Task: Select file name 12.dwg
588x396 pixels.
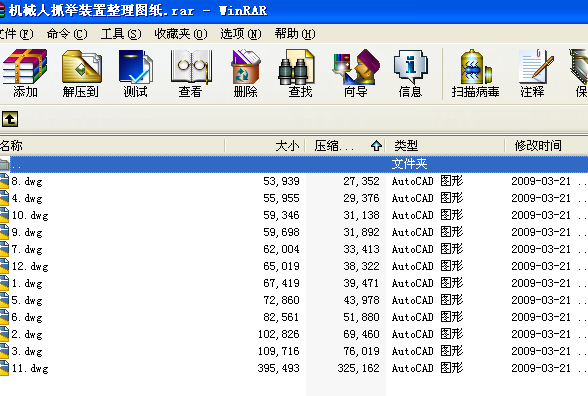Action: (x=30, y=267)
